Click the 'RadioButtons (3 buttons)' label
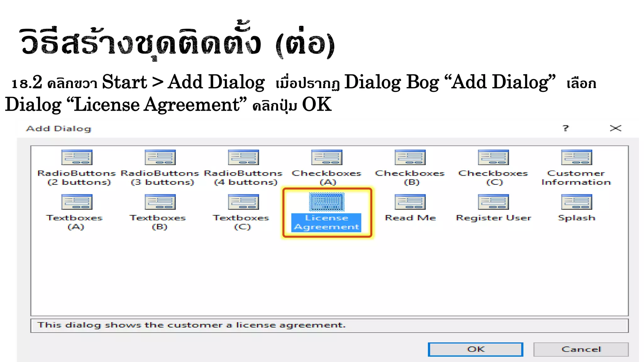This screenshot has height=362, width=644. click(x=160, y=178)
